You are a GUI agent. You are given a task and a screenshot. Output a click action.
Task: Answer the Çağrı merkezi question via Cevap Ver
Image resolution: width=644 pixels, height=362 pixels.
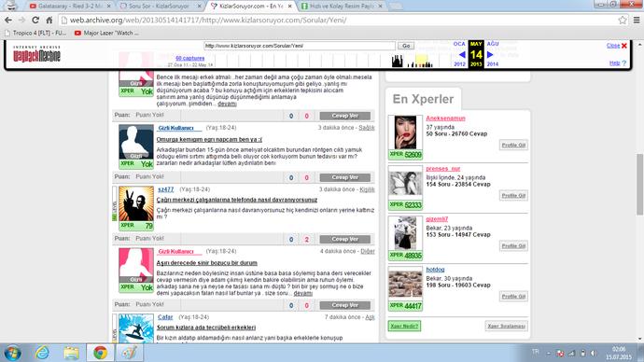(x=345, y=239)
